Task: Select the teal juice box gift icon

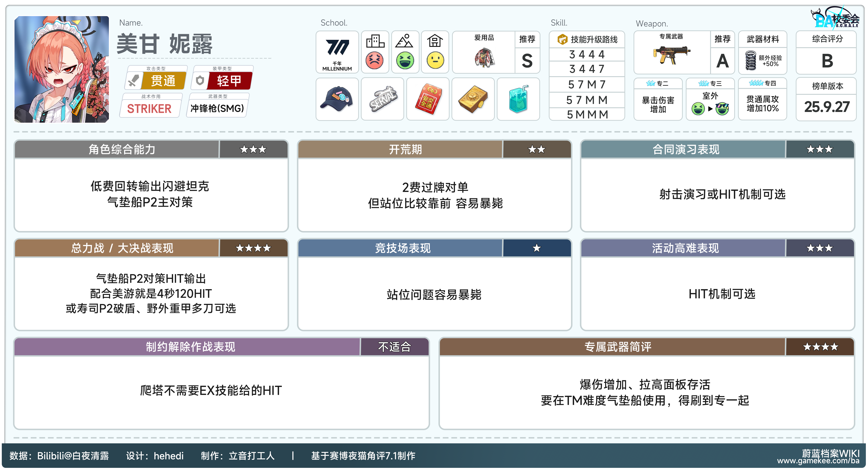Action: click(x=518, y=99)
